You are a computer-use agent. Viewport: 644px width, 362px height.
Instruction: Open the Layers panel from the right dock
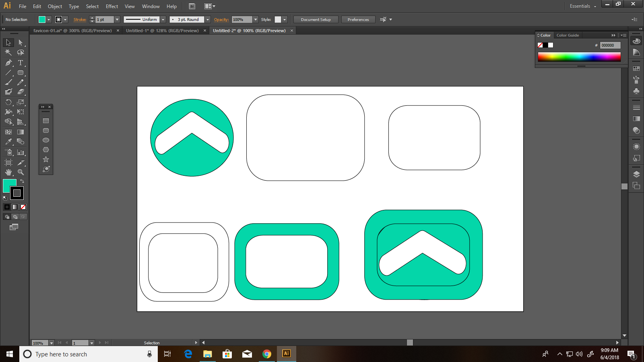pos(636,174)
